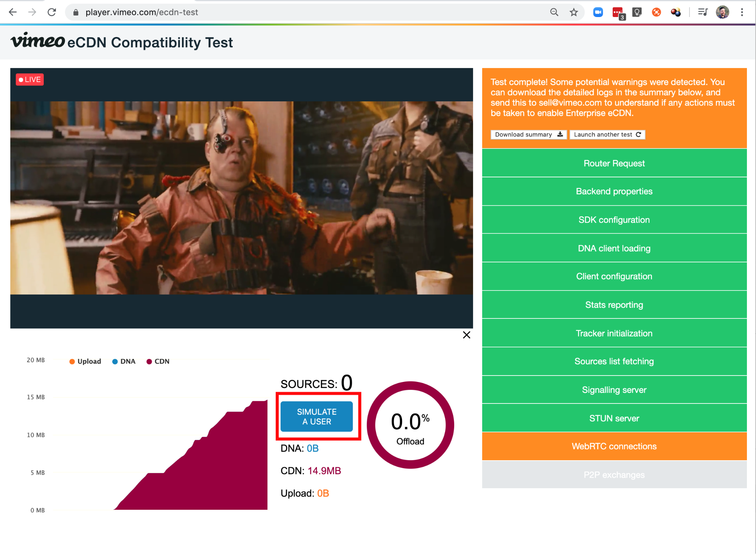Click the Download summary button
Screen dimensions: 756x554
click(x=528, y=135)
